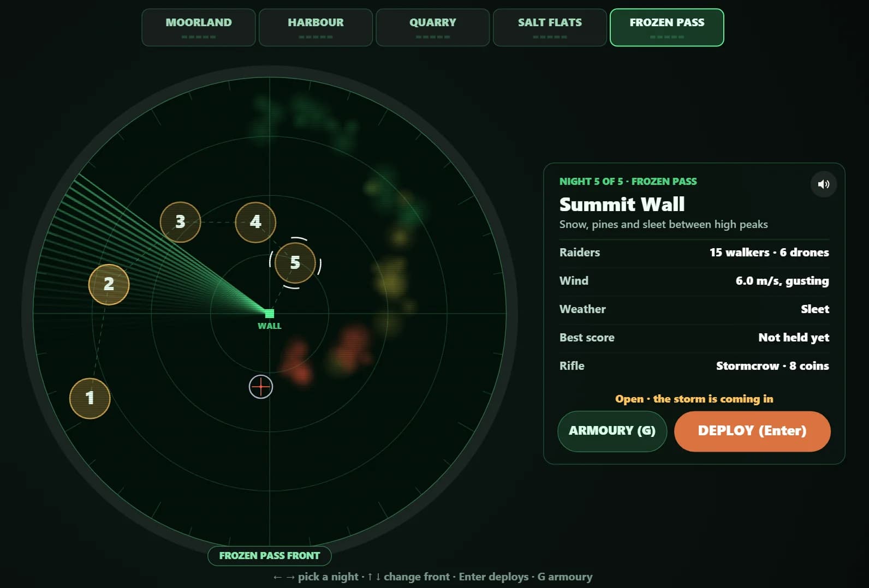Image resolution: width=869 pixels, height=588 pixels.
Task: Click the 'Sleet' weather value
Action: (814, 309)
